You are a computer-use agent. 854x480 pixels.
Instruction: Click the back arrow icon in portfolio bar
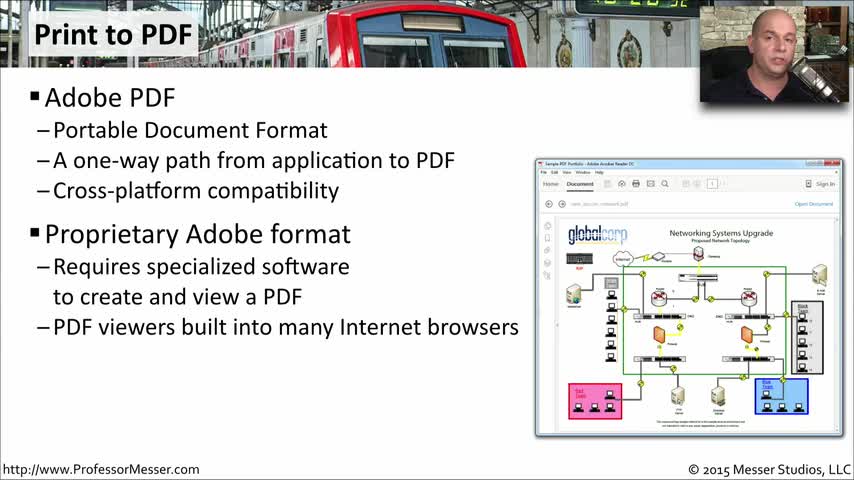pos(549,204)
